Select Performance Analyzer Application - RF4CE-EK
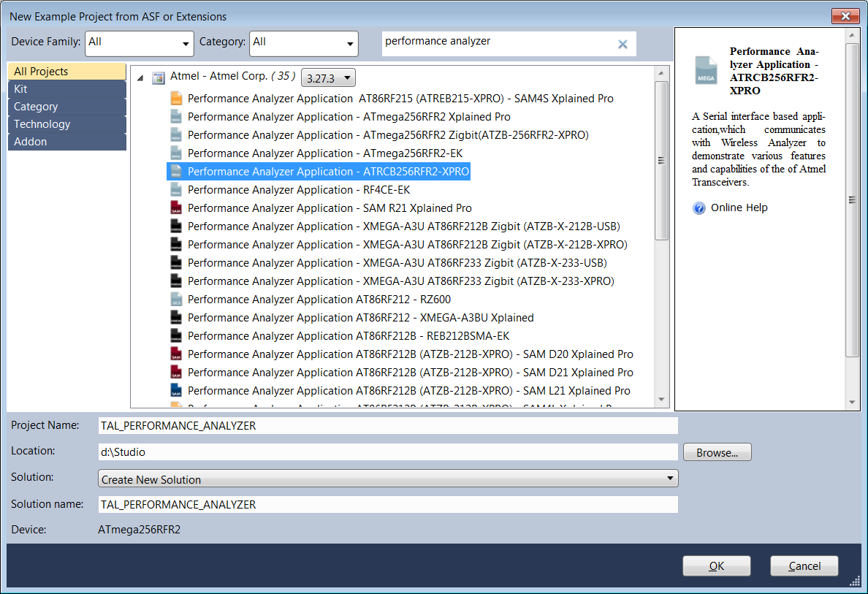The width and height of the screenshot is (868, 594). [299, 190]
